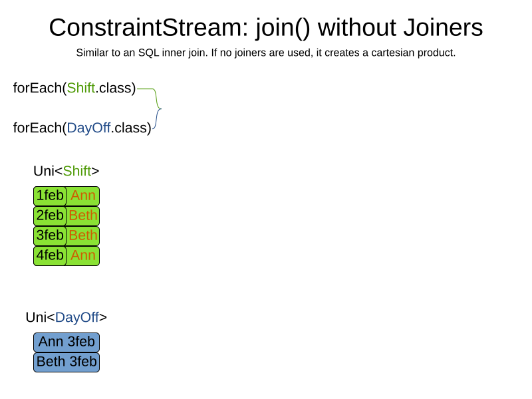
Task: Click Ann in the 4feb shift row
Action: pyautogui.click(x=83, y=255)
